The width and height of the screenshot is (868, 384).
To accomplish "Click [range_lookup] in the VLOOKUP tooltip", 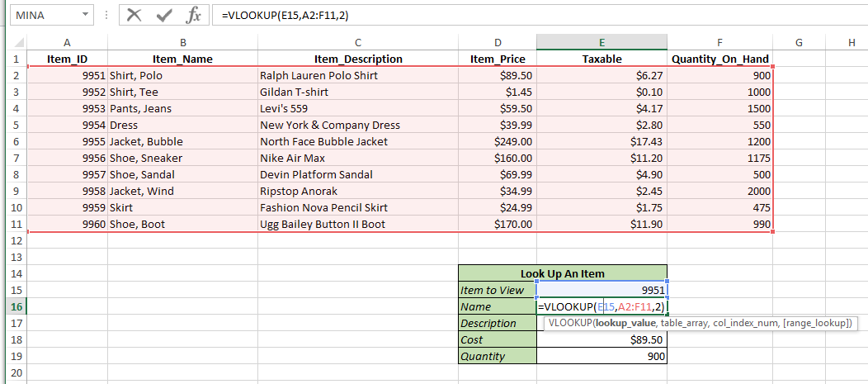I will [814, 324].
